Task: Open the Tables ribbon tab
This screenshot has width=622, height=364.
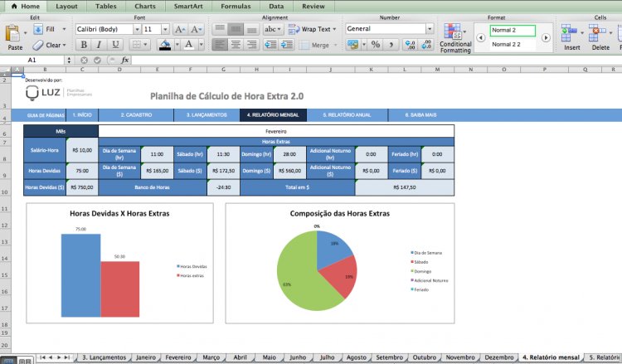Action: 106,7
